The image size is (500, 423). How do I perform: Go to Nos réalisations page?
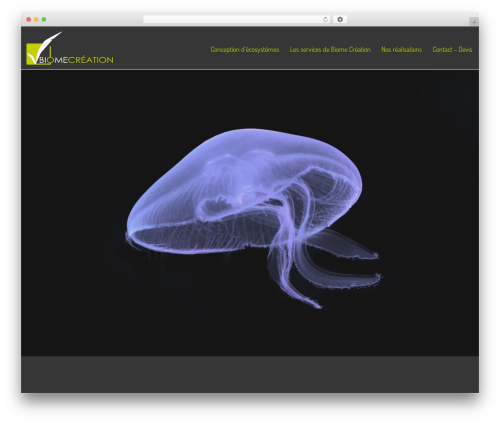pyautogui.click(x=401, y=50)
